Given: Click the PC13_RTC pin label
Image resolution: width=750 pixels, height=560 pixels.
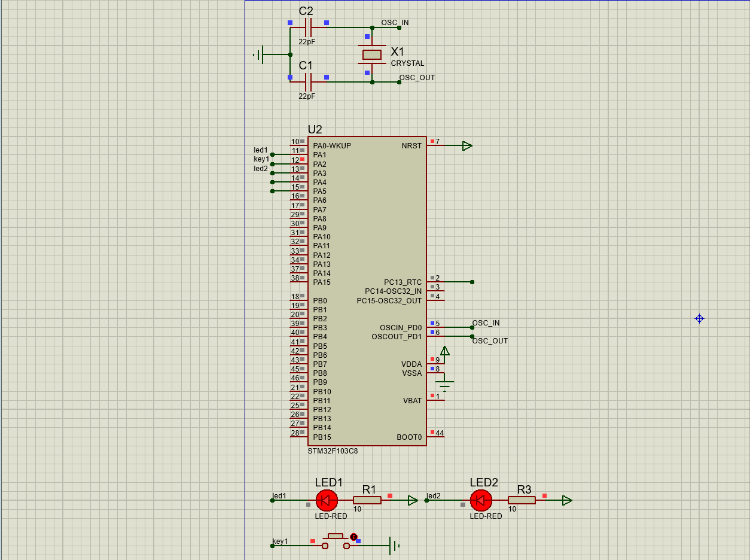Looking at the screenshot, I should (403, 282).
